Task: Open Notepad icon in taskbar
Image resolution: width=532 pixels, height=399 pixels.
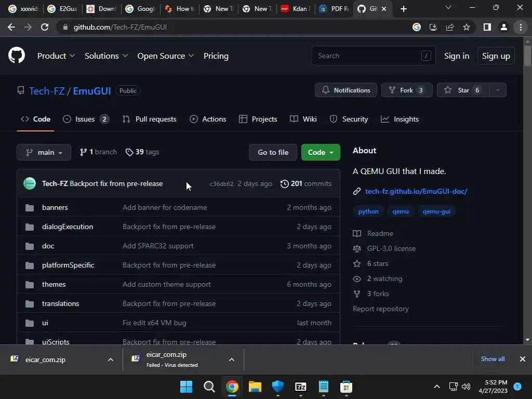Action: coord(323,387)
